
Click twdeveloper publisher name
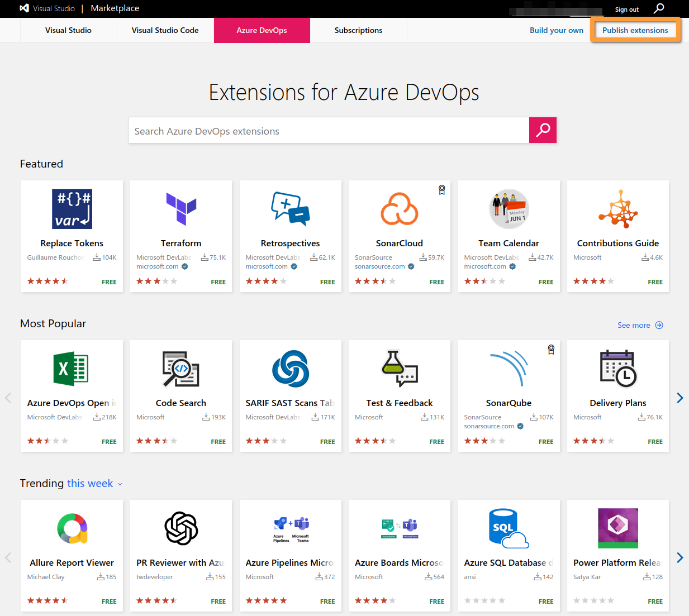pos(155,577)
